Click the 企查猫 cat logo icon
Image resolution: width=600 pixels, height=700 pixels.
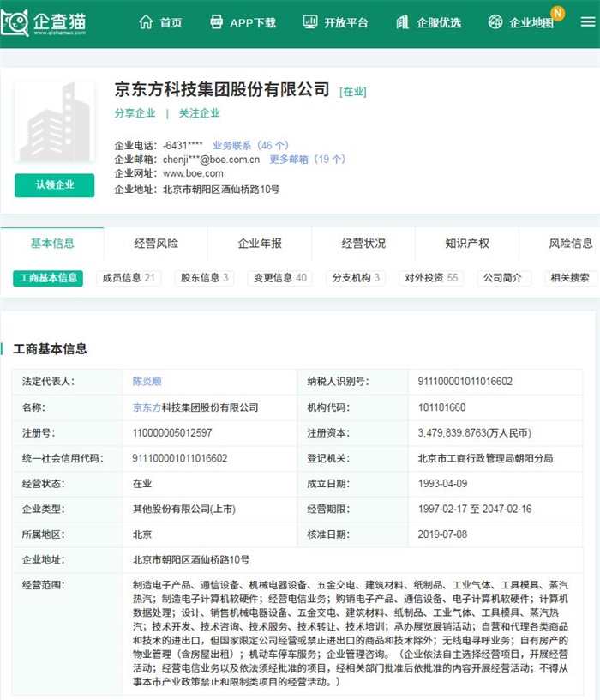15,22
